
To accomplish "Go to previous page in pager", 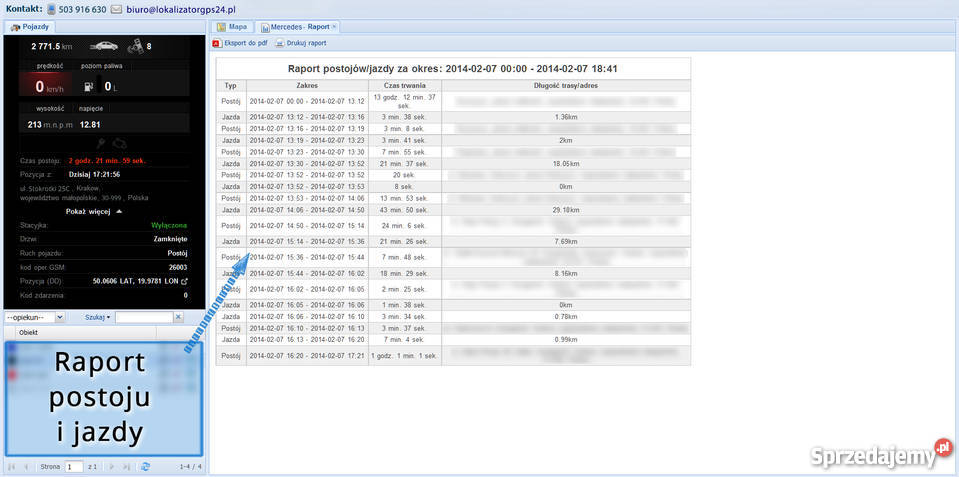I will pyautogui.click(x=26, y=467).
